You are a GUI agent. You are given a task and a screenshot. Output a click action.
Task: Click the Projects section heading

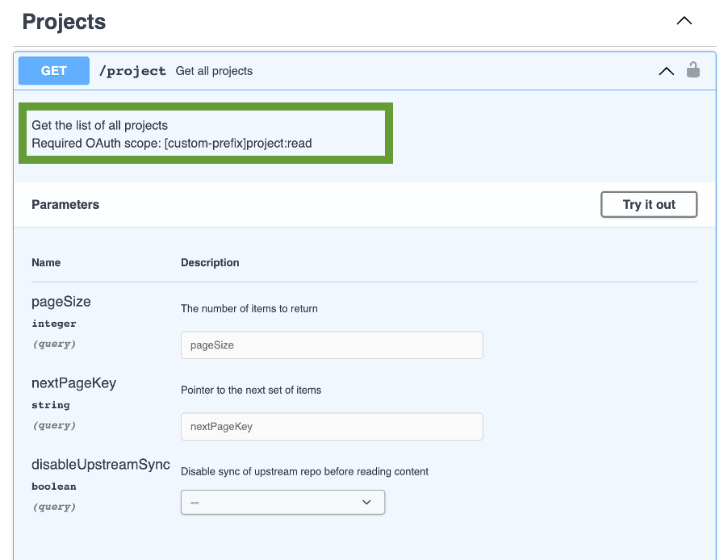tap(63, 22)
